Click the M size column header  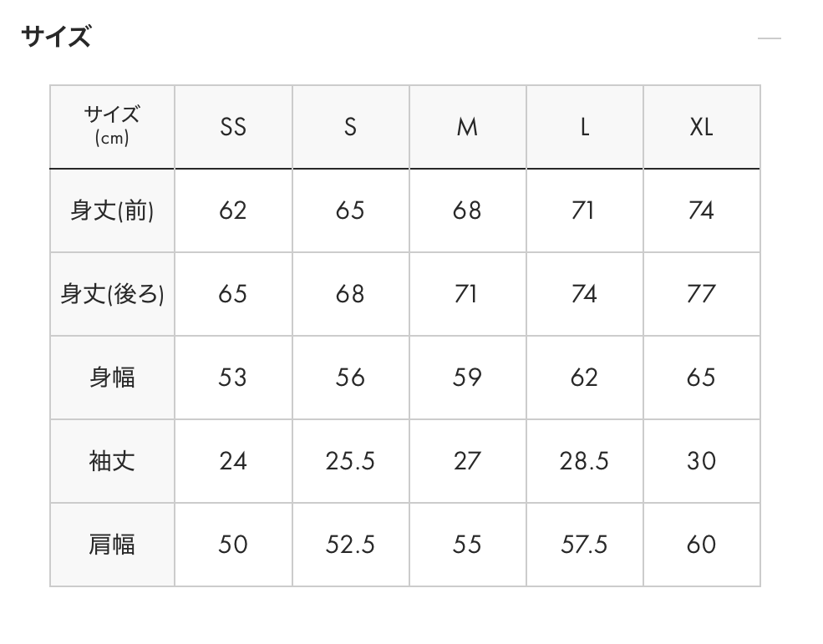coord(467,127)
